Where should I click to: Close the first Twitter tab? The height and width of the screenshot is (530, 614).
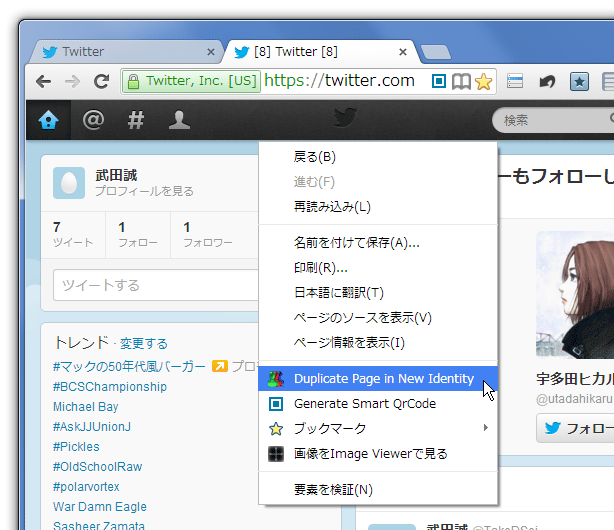[211, 52]
